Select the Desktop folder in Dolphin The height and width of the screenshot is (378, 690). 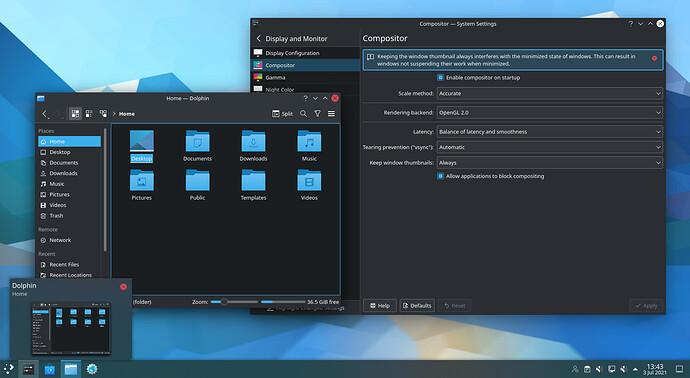tap(141, 146)
